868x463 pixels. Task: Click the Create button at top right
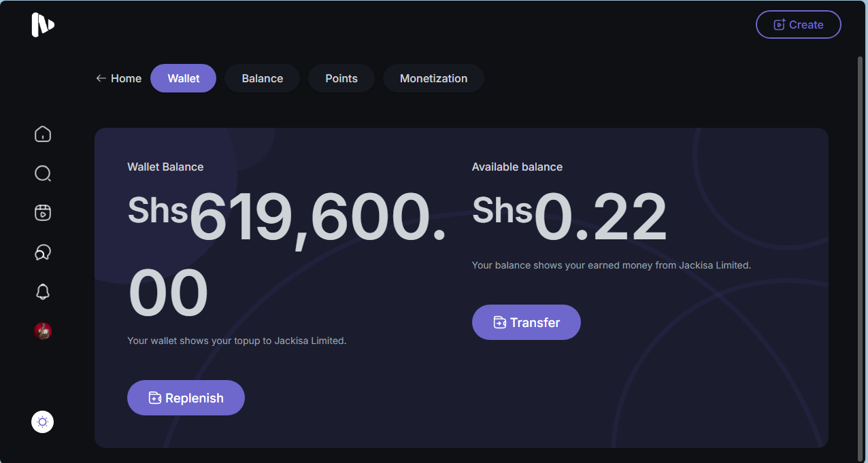[x=798, y=24]
